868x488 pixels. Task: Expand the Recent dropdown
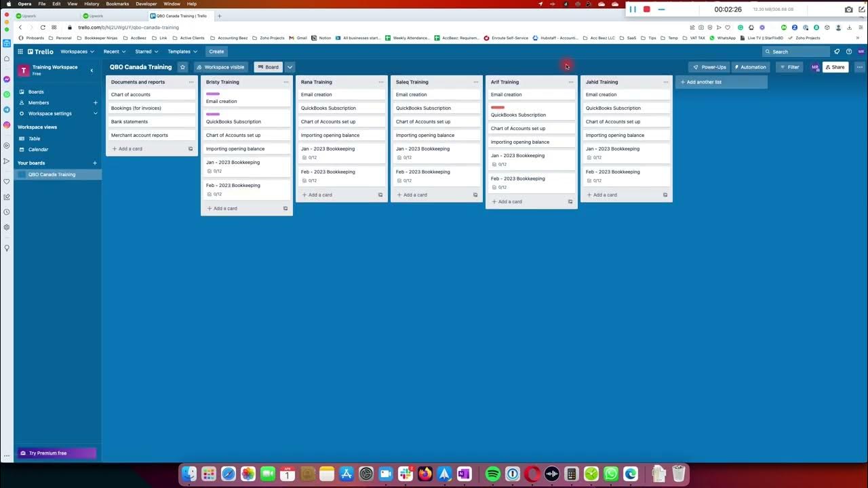pyautogui.click(x=114, y=52)
